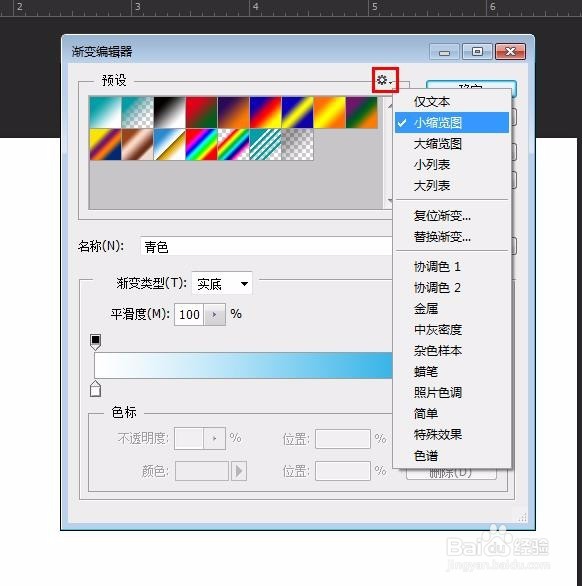Load the 照片色调 gradient set
The height and width of the screenshot is (586, 582).
(452, 392)
